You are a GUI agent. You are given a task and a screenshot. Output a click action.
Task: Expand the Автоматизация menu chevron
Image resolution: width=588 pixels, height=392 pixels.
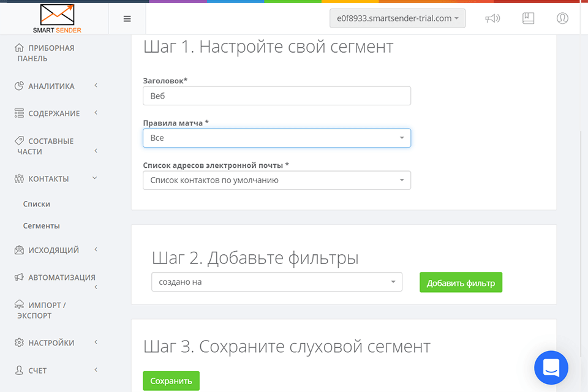coord(96,287)
